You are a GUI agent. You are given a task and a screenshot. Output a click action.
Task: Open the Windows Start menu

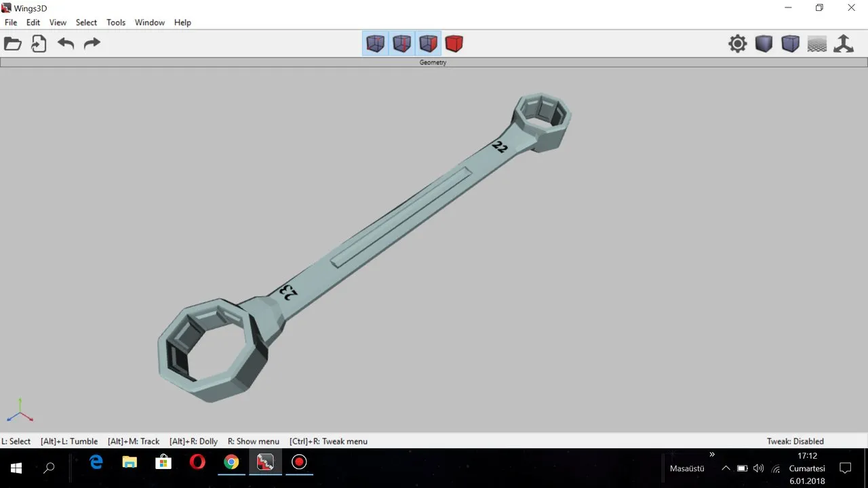click(16, 468)
